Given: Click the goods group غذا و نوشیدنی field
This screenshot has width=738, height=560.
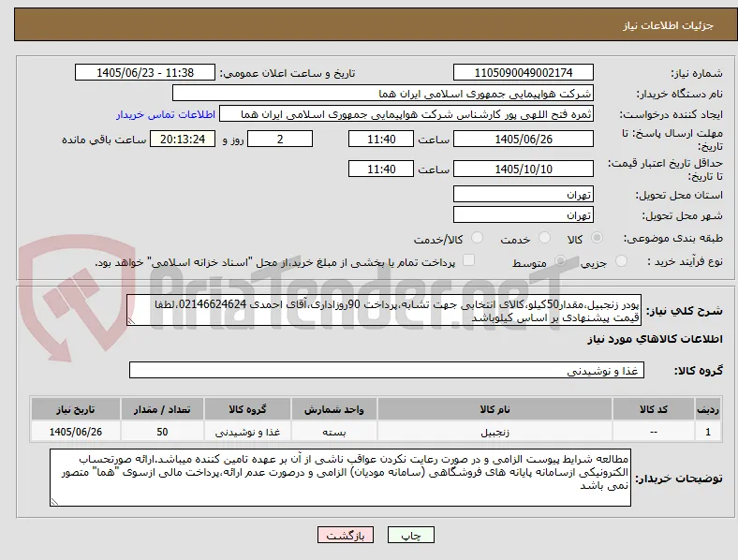Looking at the screenshot, I should (x=387, y=370).
